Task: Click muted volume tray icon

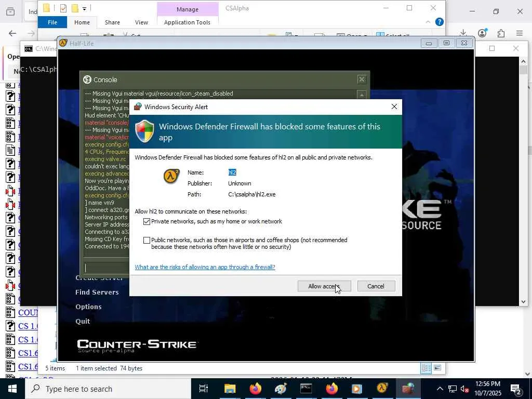Action: coord(465,389)
